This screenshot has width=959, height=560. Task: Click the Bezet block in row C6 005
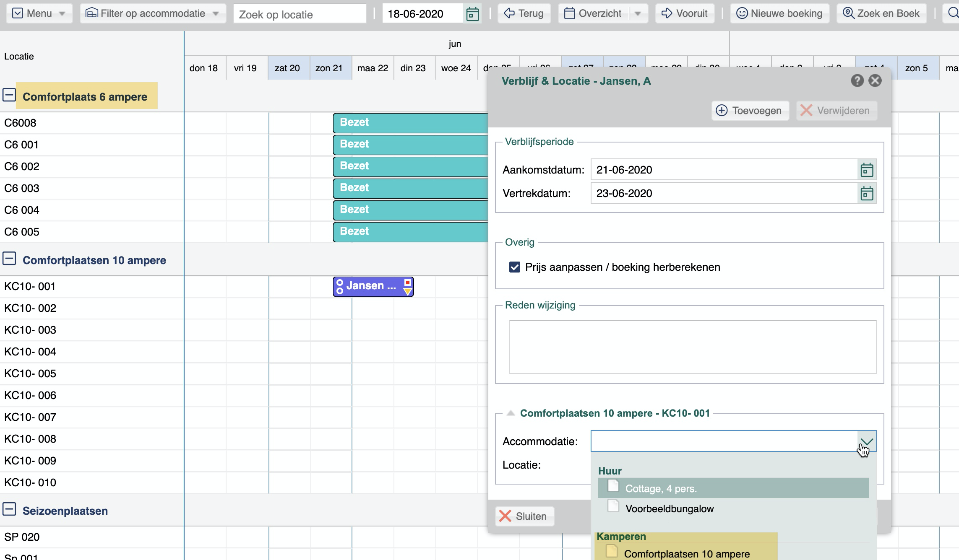(x=411, y=232)
